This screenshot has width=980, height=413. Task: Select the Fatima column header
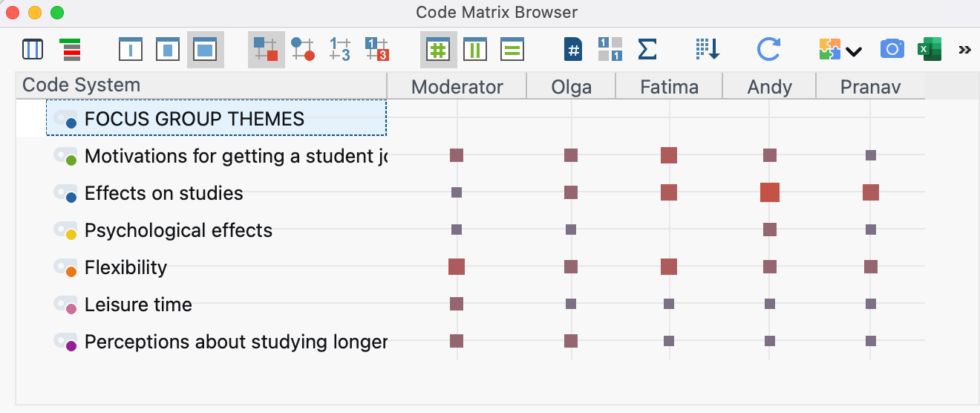(669, 86)
